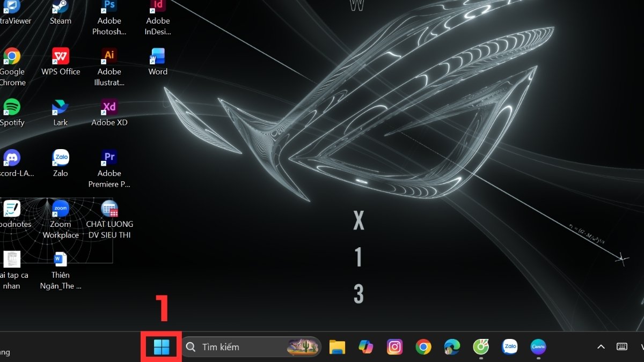Select the Word desktop shortcut
Image resolution: width=644 pixels, height=362 pixels.
coord(158,62)
